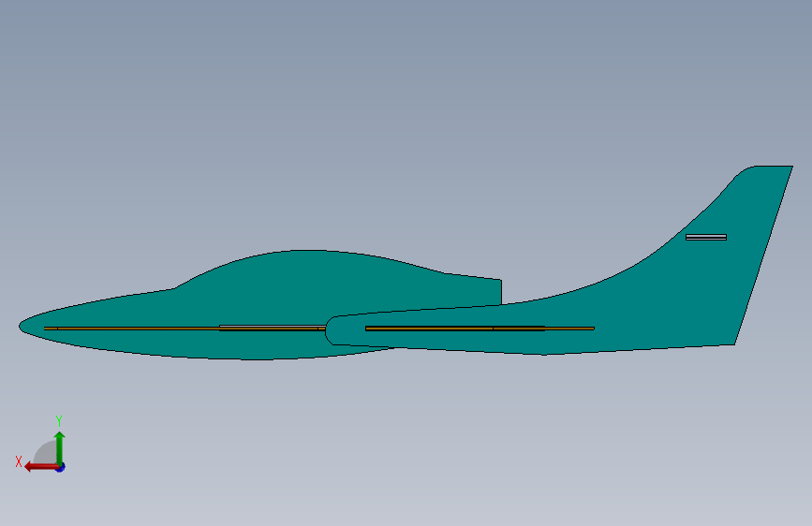Click the green "Y" axis label
This screenshot has height=526, width=812.
coord(59,420)
